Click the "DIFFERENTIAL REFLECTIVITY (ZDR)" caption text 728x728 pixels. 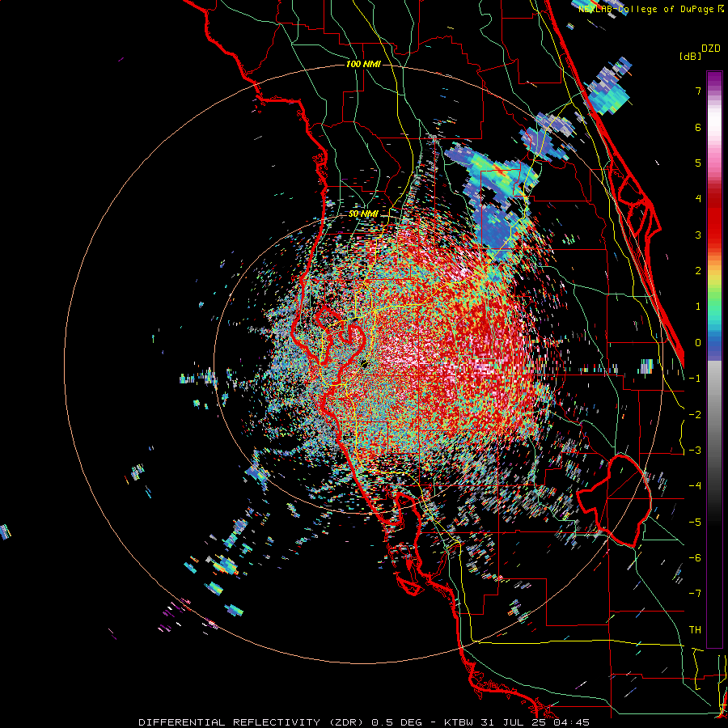tap(252, 722)
